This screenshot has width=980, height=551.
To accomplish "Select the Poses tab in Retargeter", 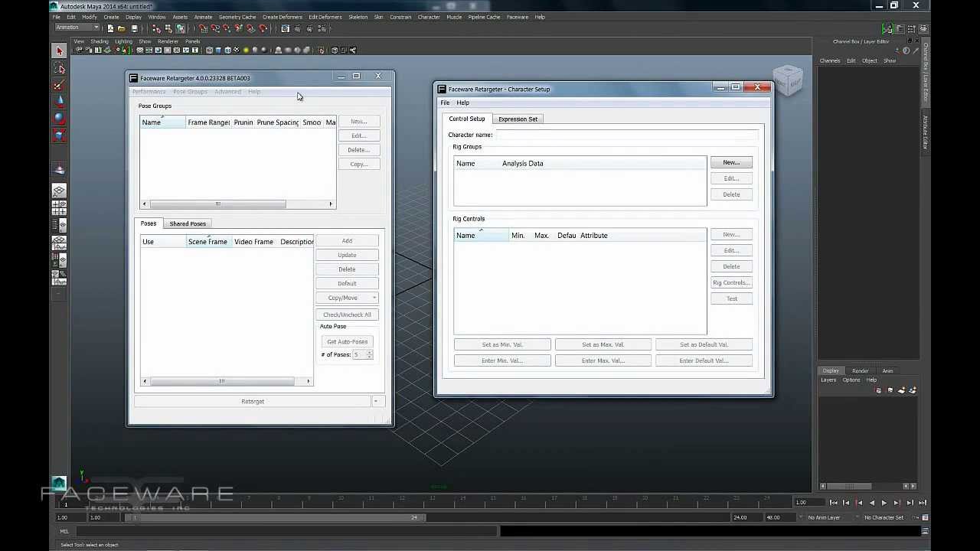I will [149, 223].
